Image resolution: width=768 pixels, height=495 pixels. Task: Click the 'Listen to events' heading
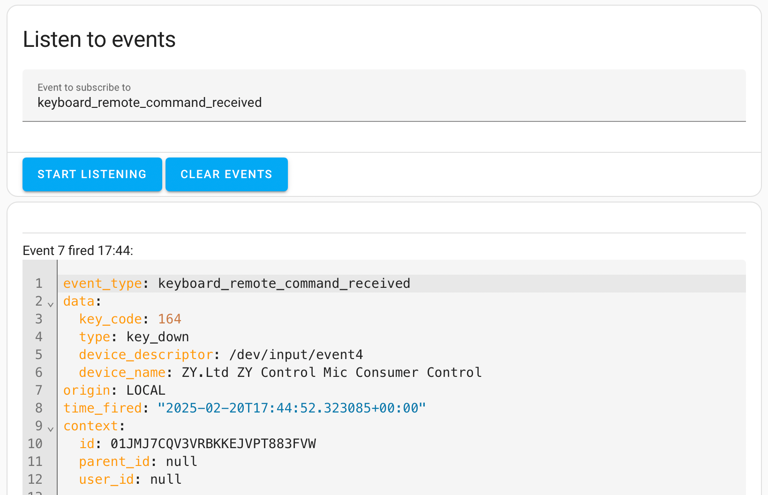tap(99, 40)
